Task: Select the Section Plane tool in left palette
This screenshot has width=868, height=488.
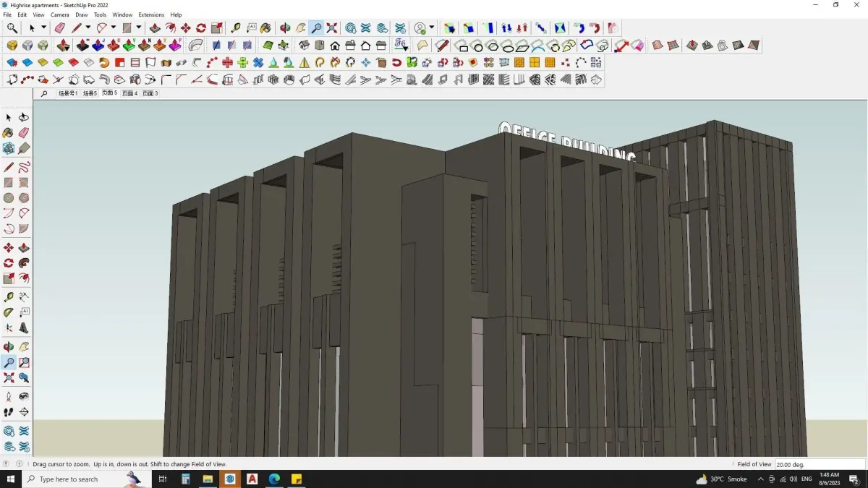Action: pyautogui.click(x=24, y=412)
